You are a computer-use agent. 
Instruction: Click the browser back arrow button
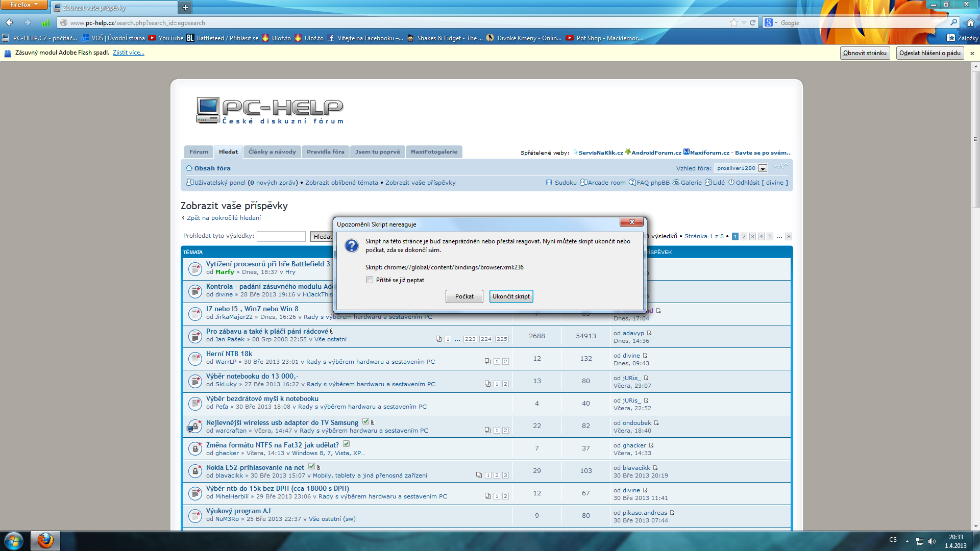9,22
